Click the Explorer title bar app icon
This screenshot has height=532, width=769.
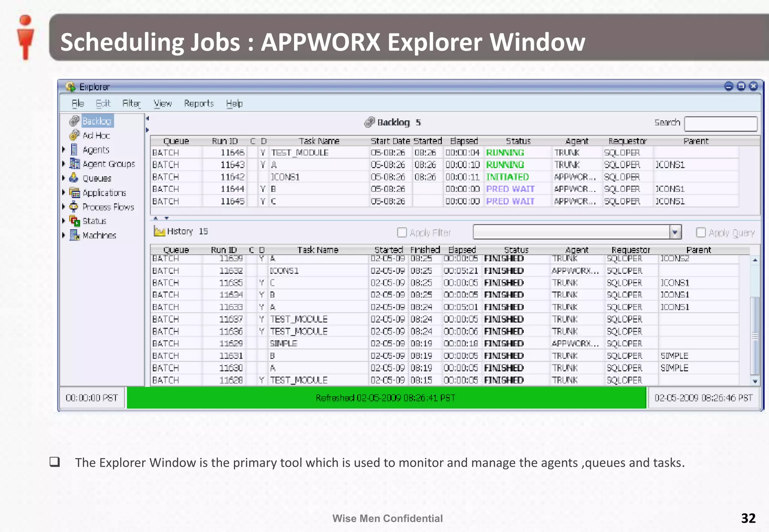pos(71,87)
